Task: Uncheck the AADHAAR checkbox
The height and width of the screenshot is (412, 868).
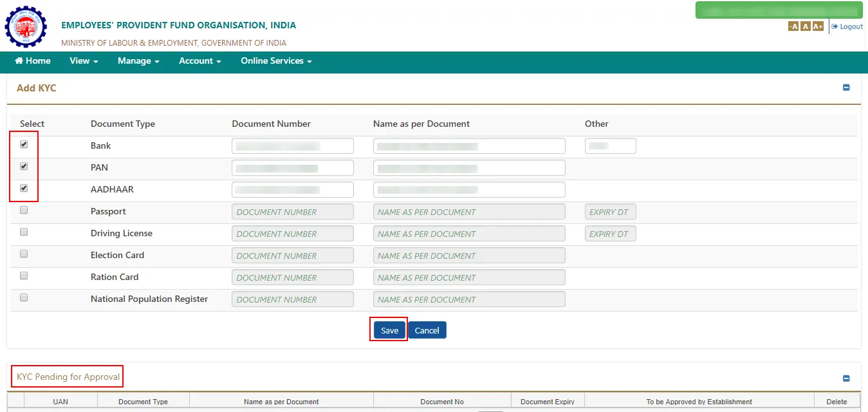Action: [24, 189]
